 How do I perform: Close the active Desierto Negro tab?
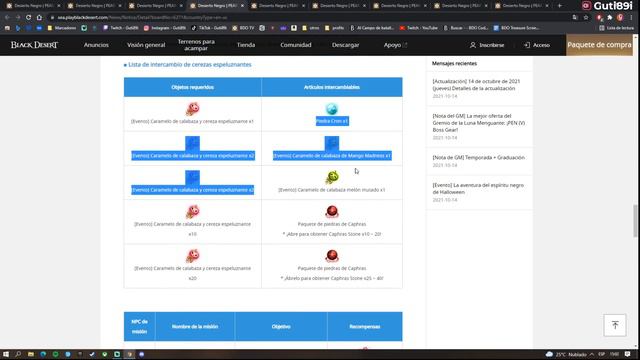(x=242, y=6)
